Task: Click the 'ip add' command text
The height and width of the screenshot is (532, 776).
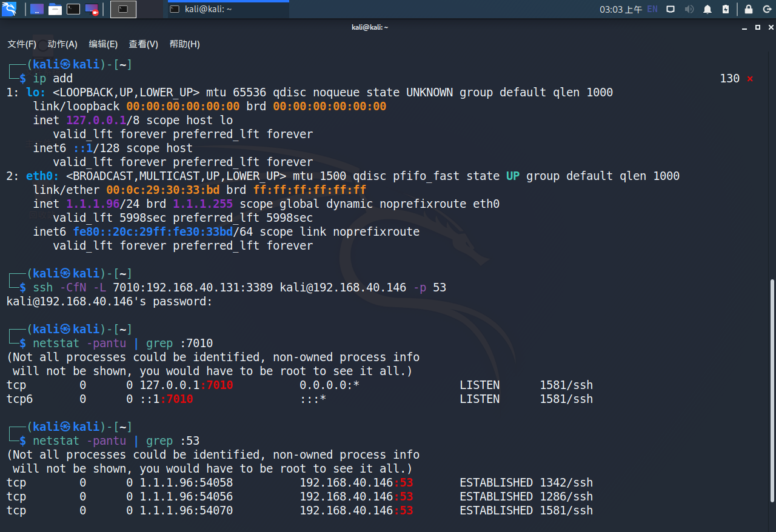Action: tap(53, 78)
